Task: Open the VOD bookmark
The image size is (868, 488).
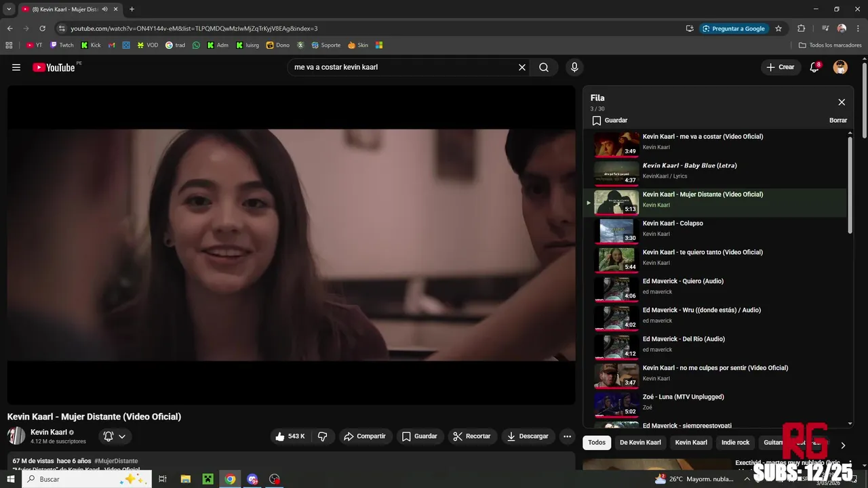Action: click(x=147, y=45)
